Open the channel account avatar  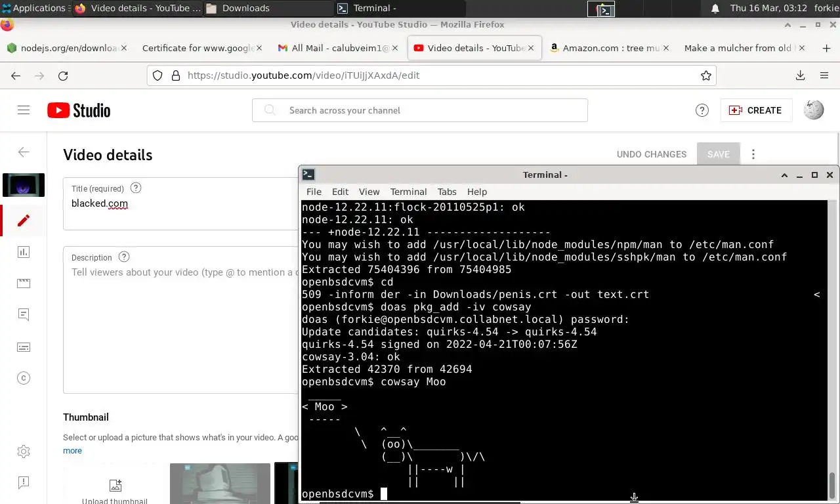814,110
